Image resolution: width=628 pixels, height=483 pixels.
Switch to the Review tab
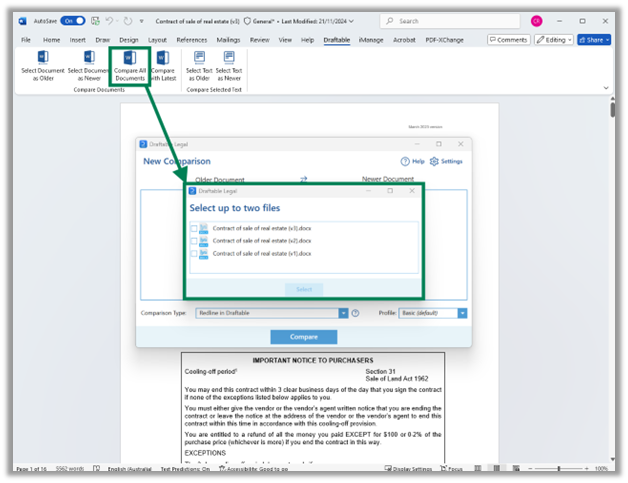tap(260, 40)
